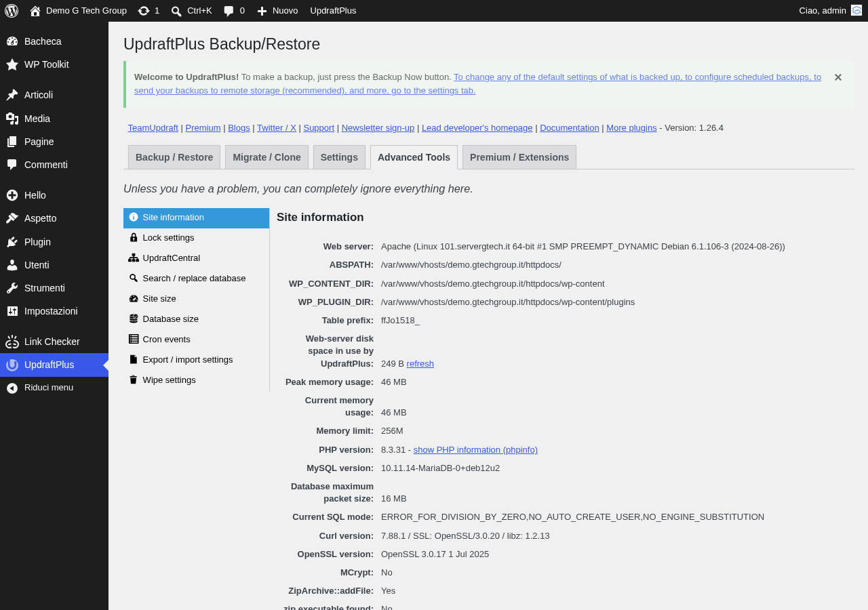
Task: Click the comments bubble icon in admin bar
Action: [229, 11]
